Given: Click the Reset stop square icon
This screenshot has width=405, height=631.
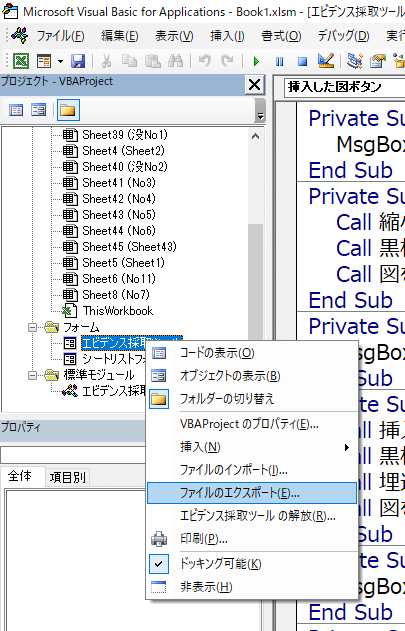Looking at the screenshot, I should (x=302, y=62).
